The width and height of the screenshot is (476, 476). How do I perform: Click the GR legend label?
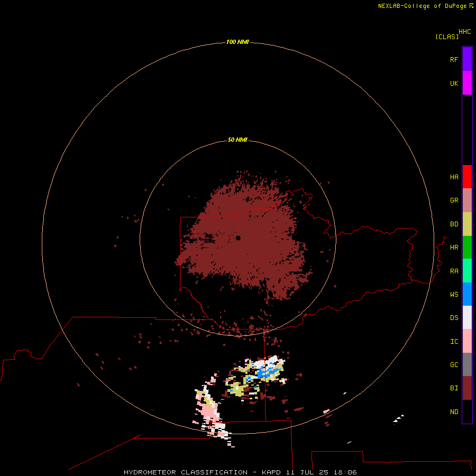point(454,200)
